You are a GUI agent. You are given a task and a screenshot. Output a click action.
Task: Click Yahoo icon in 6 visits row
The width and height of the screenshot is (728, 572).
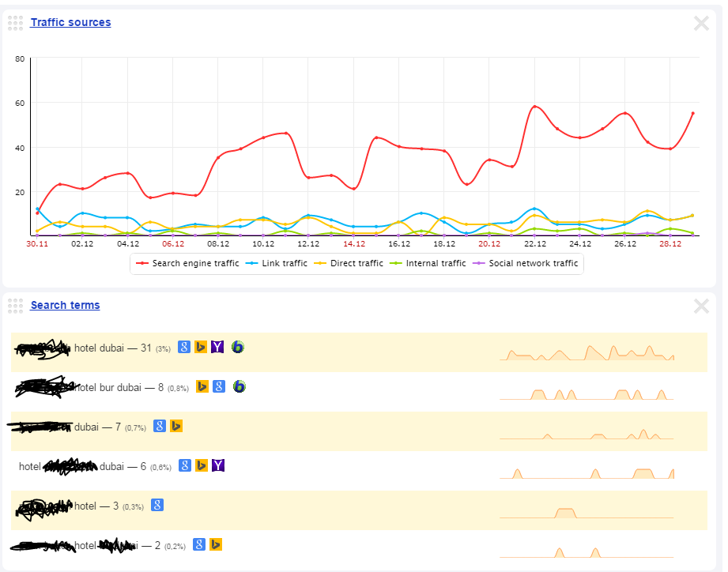(x=217, y=465)
